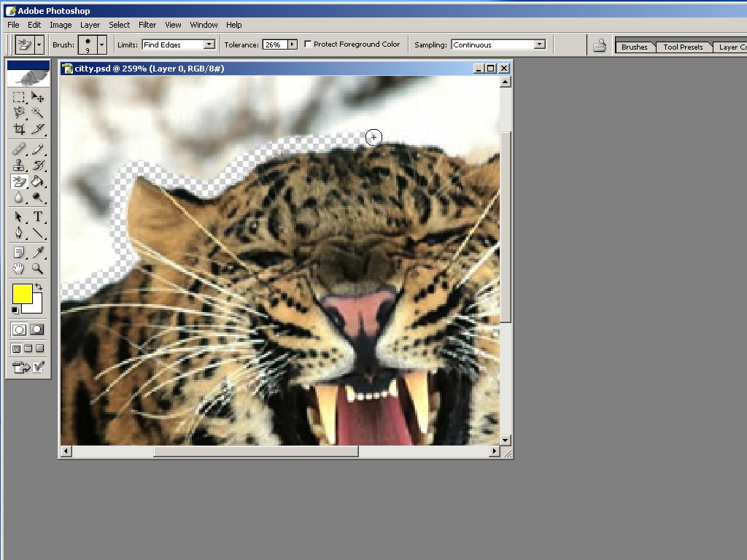Click the horizontal scrollbar left arrow

(66, 451)
